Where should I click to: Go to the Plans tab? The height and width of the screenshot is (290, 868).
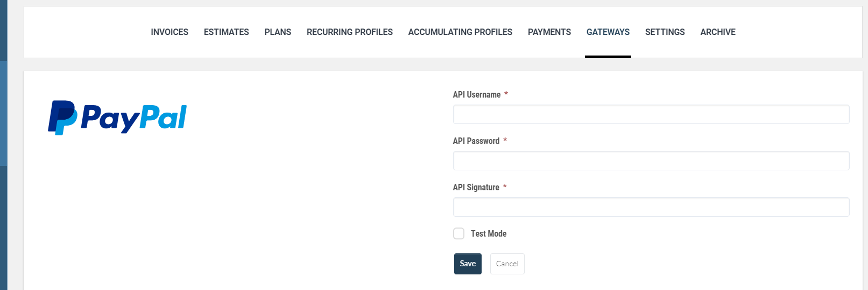[x=278, y=32]
